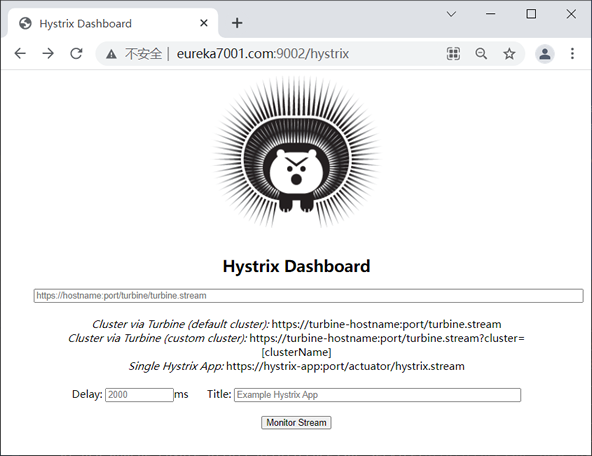Click the 'Single Hystrix App:' text

pos(176,366)
